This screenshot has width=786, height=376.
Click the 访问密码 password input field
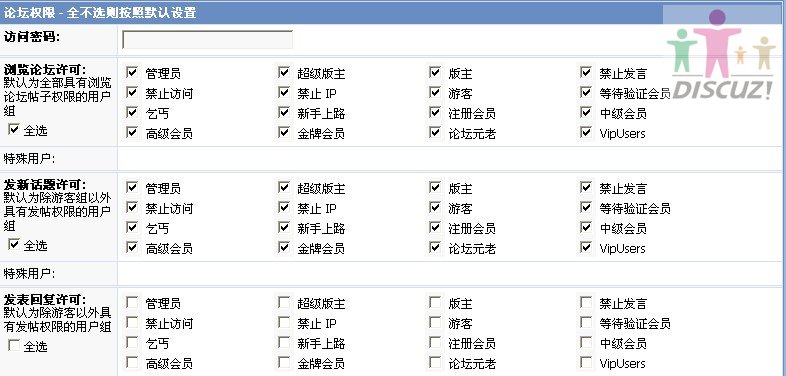click(x=208, y=40)
